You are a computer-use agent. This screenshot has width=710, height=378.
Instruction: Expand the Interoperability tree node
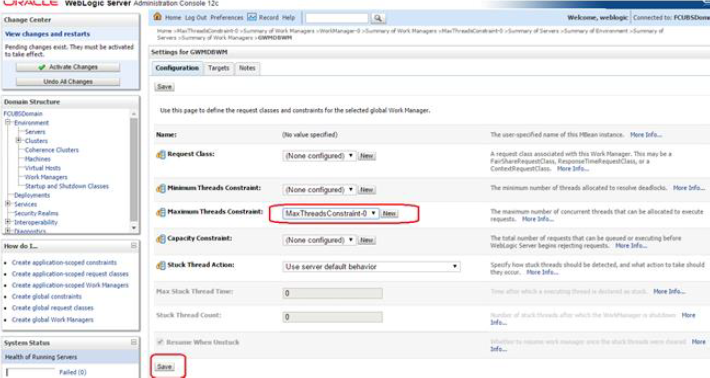8,222
